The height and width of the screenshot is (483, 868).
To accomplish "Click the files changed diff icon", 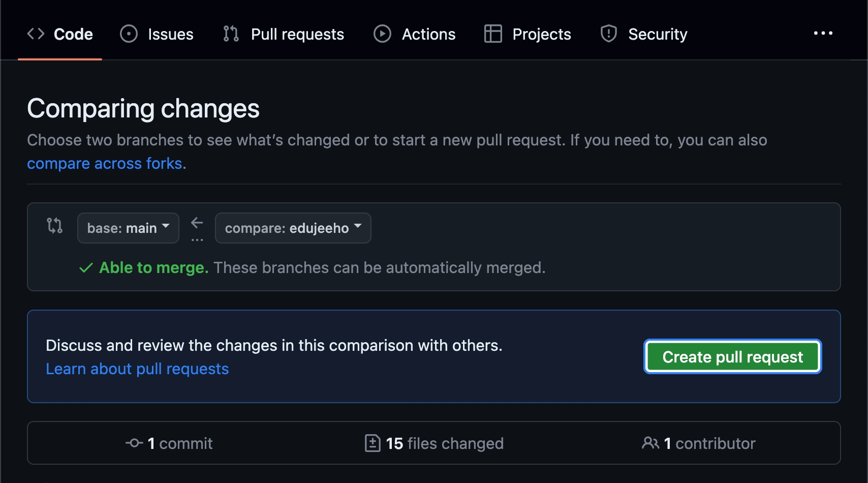I will click(x=373, y=443).
